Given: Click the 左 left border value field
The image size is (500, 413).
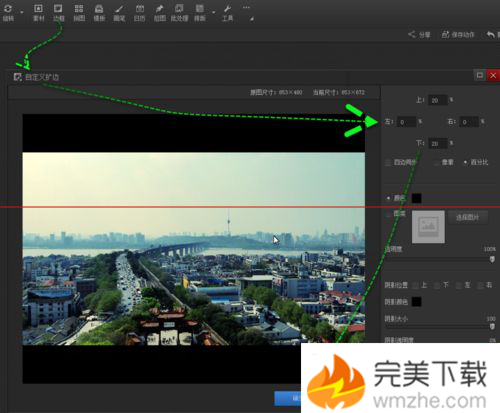Looking at the screenshot, I should click(x=406, y=122).
